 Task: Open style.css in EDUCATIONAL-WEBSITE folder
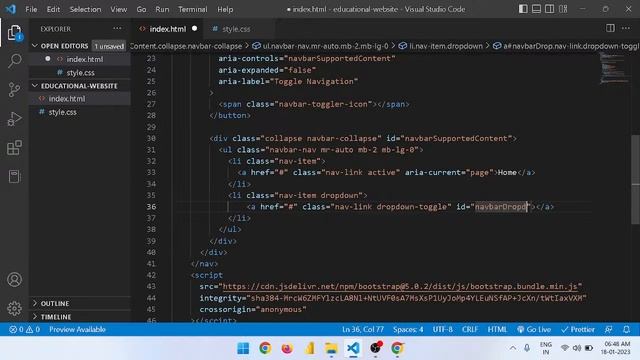(80, 112)
